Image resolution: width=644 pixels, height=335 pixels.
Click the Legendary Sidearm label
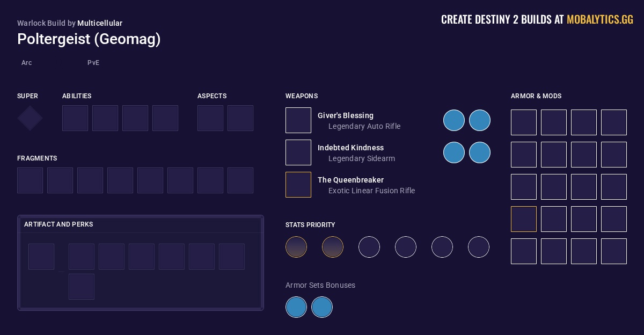(362, 158)
